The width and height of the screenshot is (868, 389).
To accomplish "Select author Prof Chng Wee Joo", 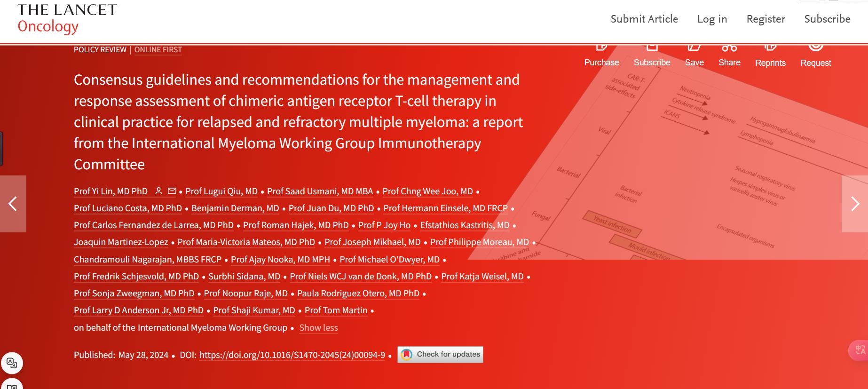I will 427,191.
